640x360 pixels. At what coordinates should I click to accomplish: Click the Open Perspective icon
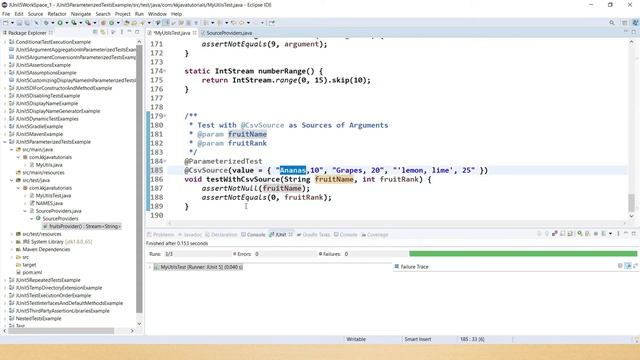pos(624,23)
